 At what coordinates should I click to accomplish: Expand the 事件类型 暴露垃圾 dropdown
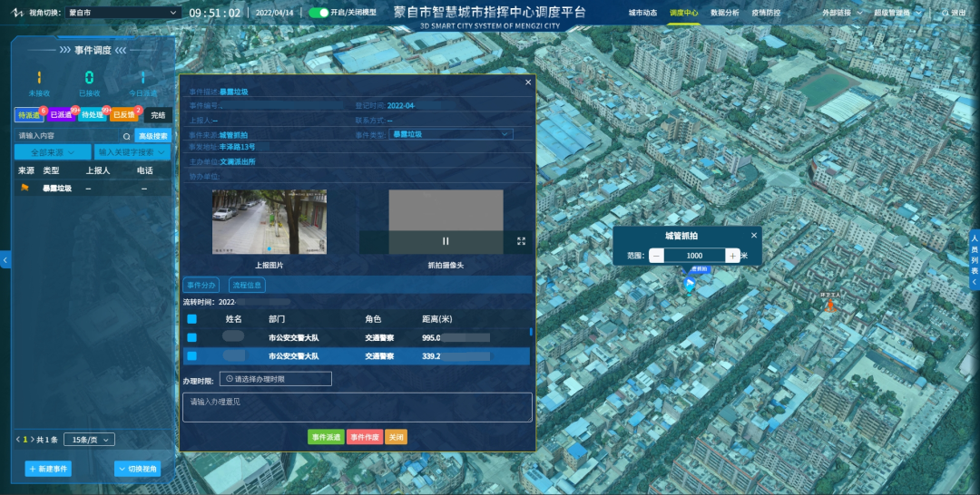(451, 134)
